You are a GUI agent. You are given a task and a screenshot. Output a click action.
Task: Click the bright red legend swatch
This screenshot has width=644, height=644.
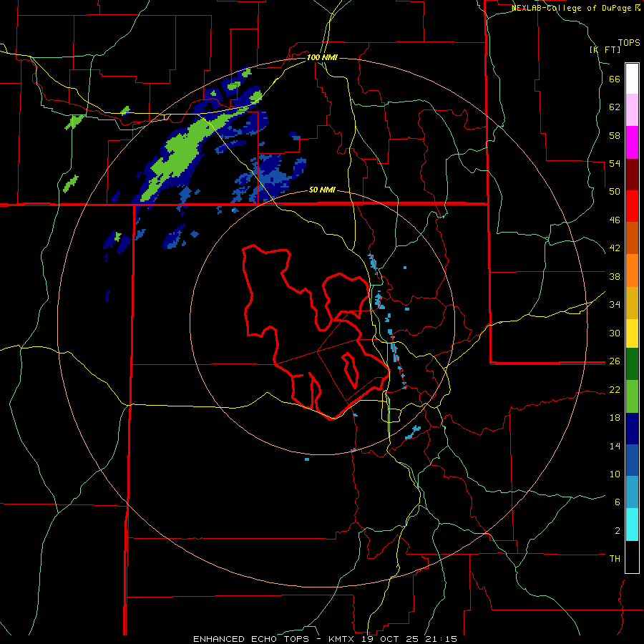pyautogui.click(x=632, y=206)
